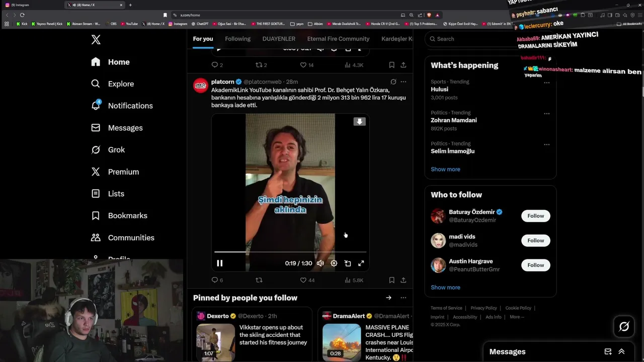Open Notifications from the sidebar
This screenshot has height=362, width=644.
click(x=122, y=106)
